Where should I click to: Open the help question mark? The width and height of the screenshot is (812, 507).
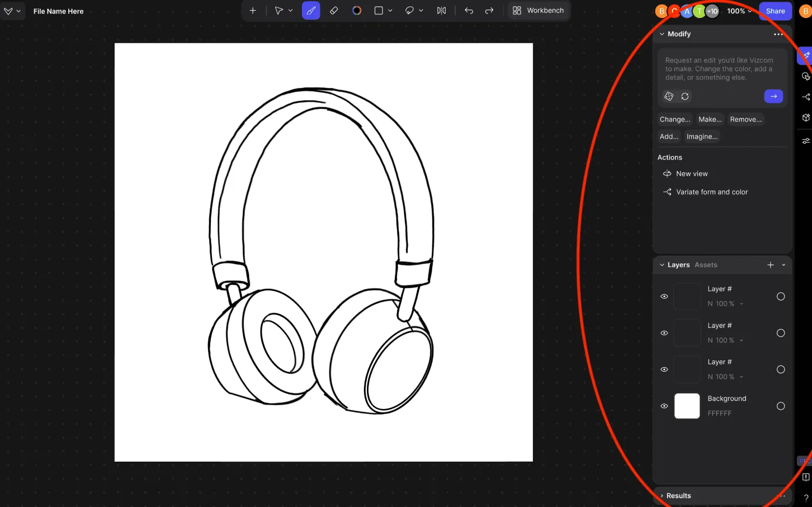[805, 498]
